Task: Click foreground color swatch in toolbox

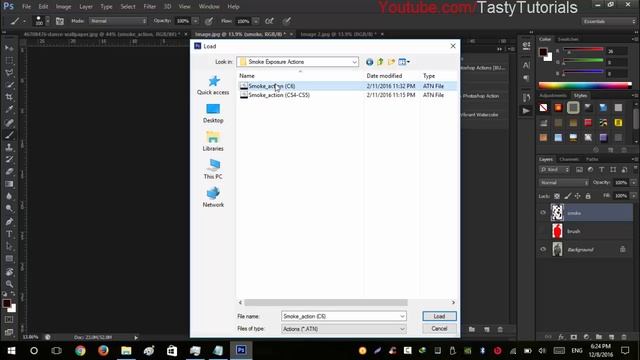Action: [7, 303]
